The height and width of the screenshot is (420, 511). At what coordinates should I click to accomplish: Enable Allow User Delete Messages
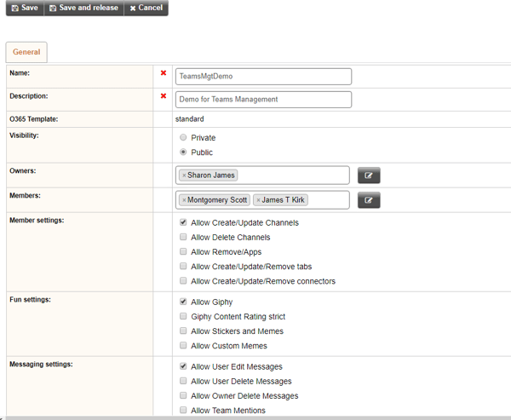[x=183, y=381]
